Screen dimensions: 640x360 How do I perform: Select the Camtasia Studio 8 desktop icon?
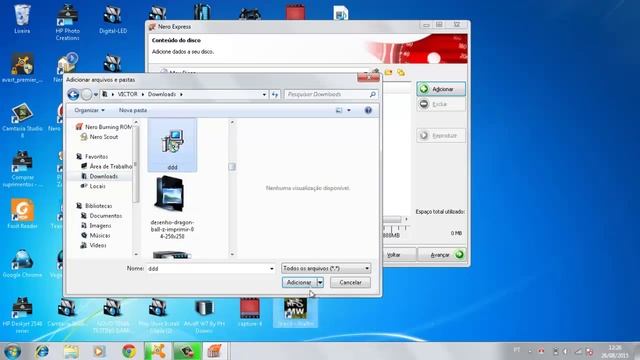click(x=22, y=120)
